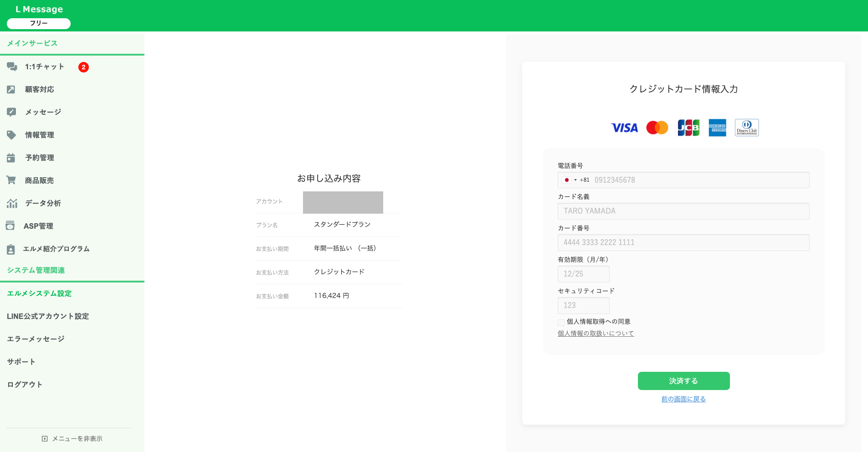Click the JCB card logo
The width and height of the screenshot is (868, 452).
click(688, 128)
